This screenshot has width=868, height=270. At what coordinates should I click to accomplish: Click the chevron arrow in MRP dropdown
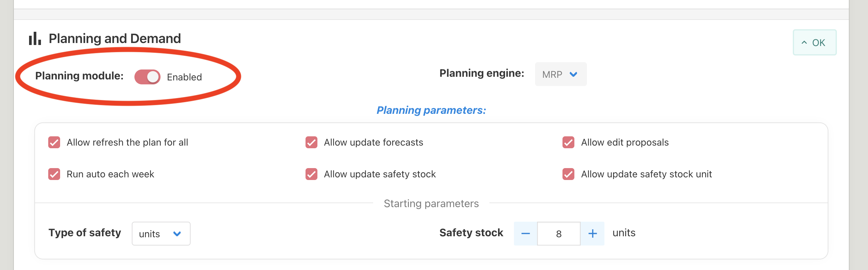coord(573,74)
